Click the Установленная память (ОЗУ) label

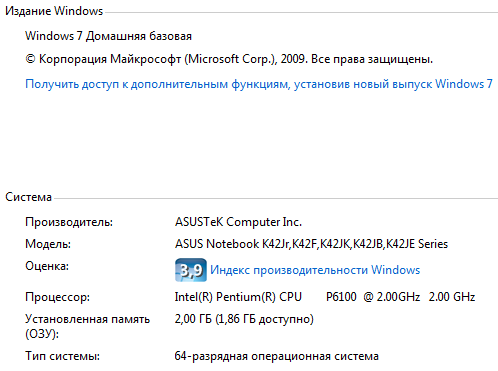pos(87,326)
